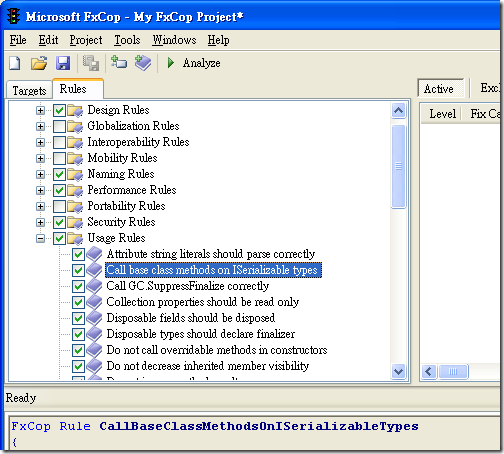
Task: Uncheck the Performance Rules checkbox
Action: [x=59, y=190]
